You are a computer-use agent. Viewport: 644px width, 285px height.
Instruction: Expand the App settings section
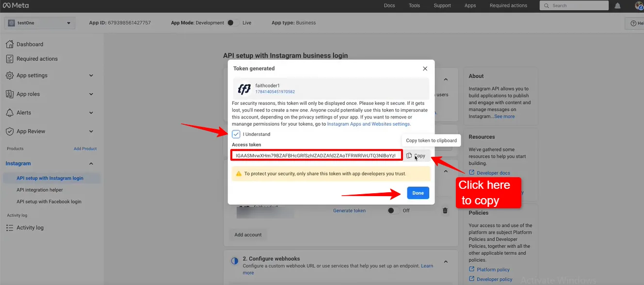[91, 75]
